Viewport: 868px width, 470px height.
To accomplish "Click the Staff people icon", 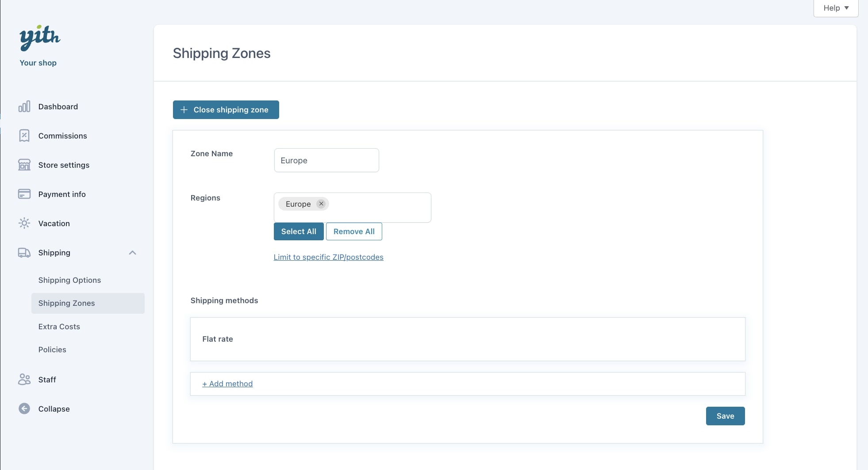I will [x=24, y=380].
